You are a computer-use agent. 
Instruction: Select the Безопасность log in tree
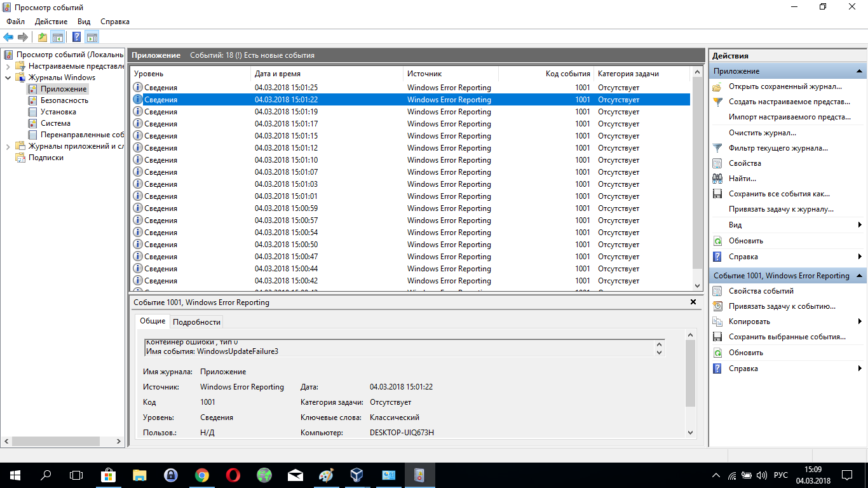(x=64, y=100)
